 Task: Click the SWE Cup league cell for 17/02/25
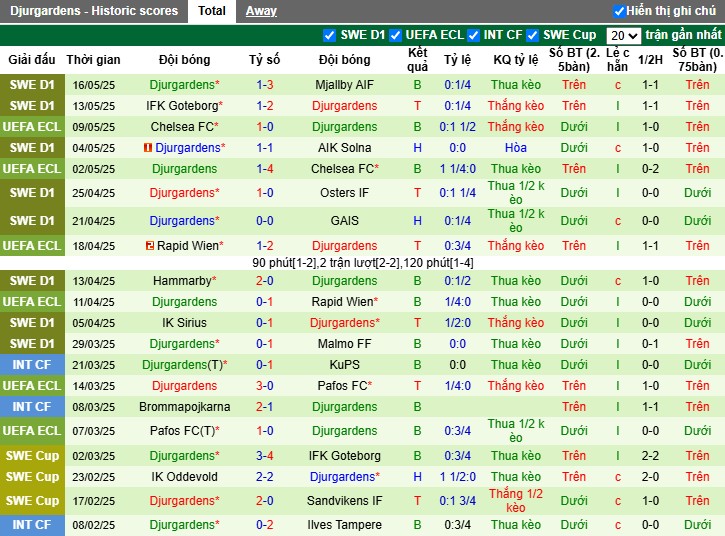32,501
